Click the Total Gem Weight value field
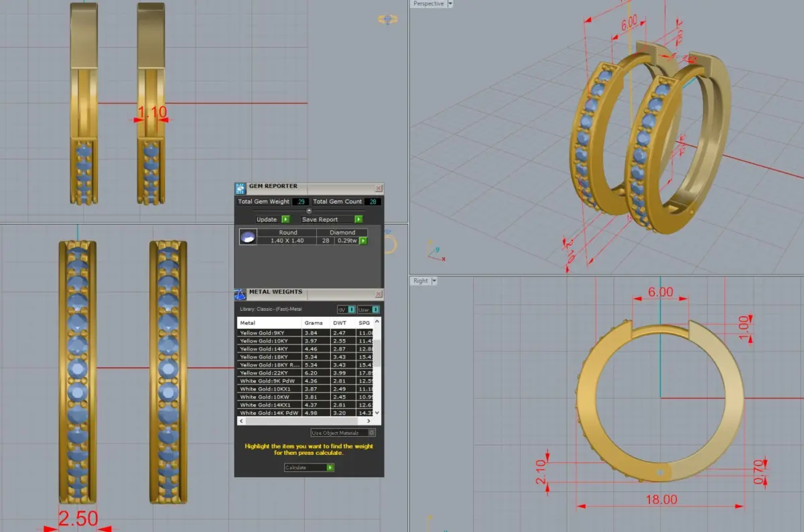 pos(300,202)
